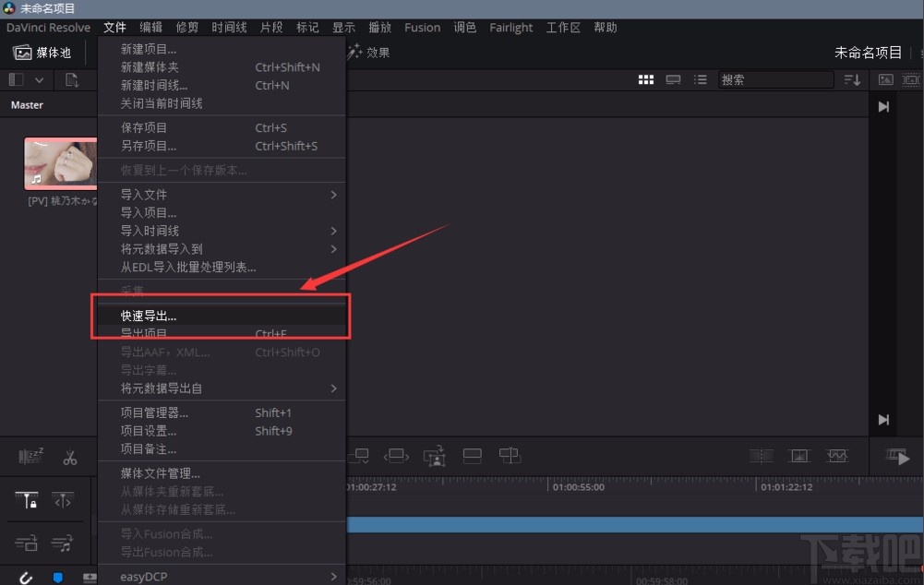Click the import media file icon

pos(72,79)
